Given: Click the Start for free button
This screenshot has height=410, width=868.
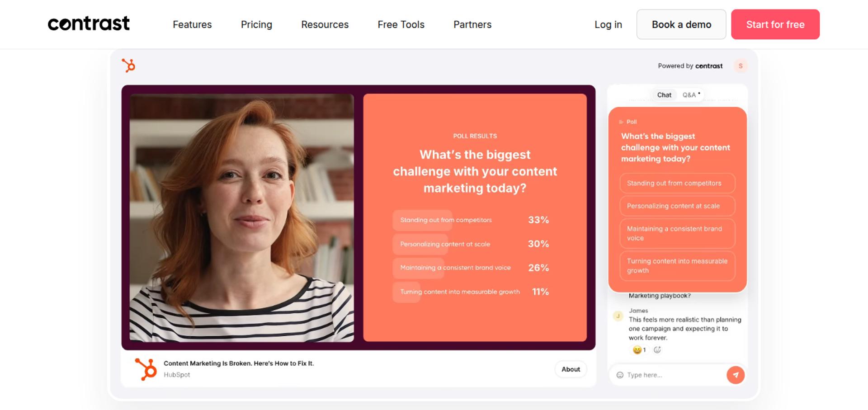Looking at the screenshot, I should click(x=775, y=24).
